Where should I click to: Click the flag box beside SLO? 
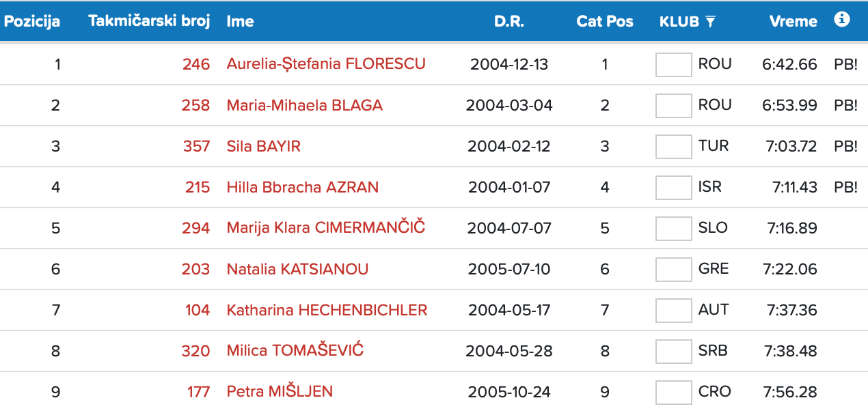coord(673,229)
